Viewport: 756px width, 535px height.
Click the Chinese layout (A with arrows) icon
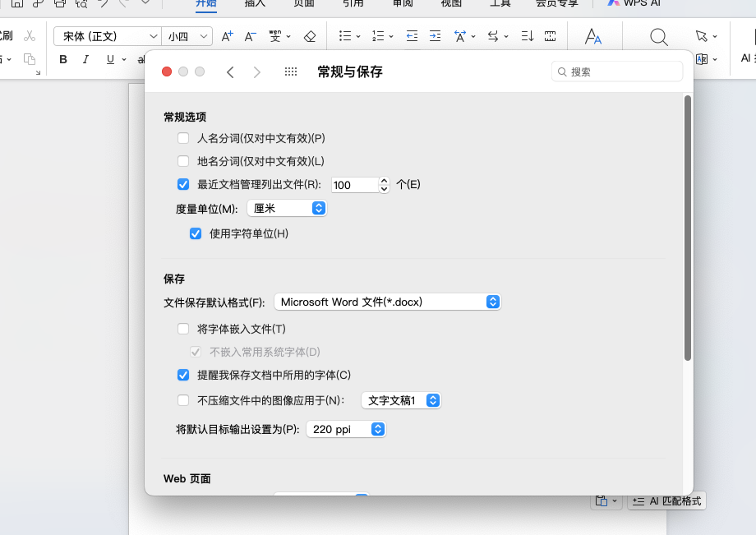[x=460, y=36]
